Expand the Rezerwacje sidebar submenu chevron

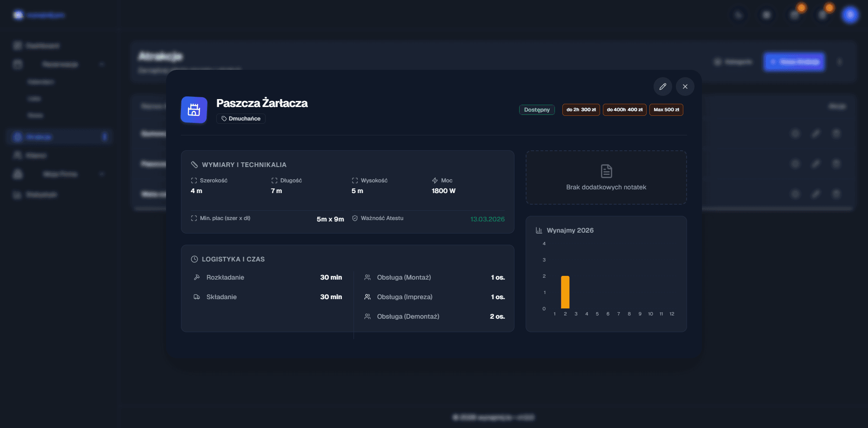(102, 64)
